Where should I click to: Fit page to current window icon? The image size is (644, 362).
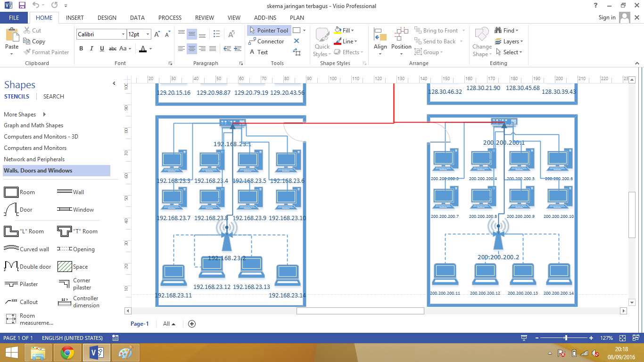623,338
